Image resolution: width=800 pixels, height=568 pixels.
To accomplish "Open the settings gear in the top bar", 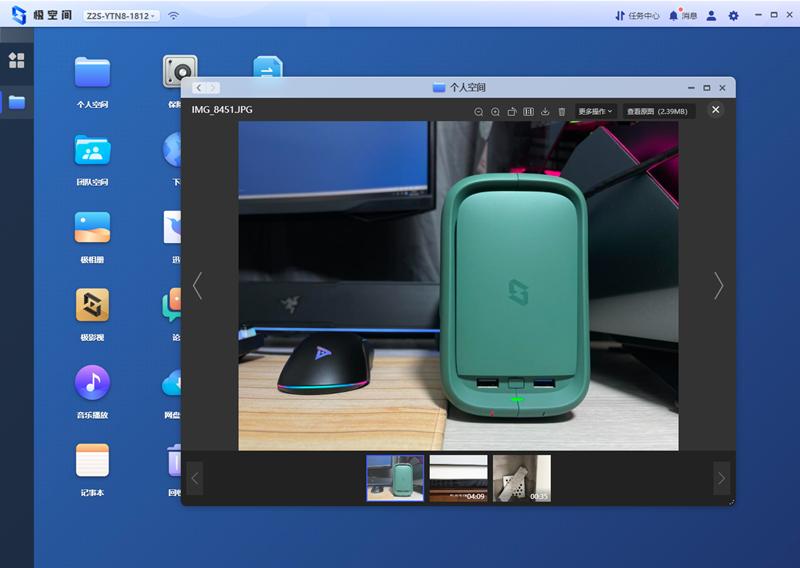I will (x=734, y=16).
